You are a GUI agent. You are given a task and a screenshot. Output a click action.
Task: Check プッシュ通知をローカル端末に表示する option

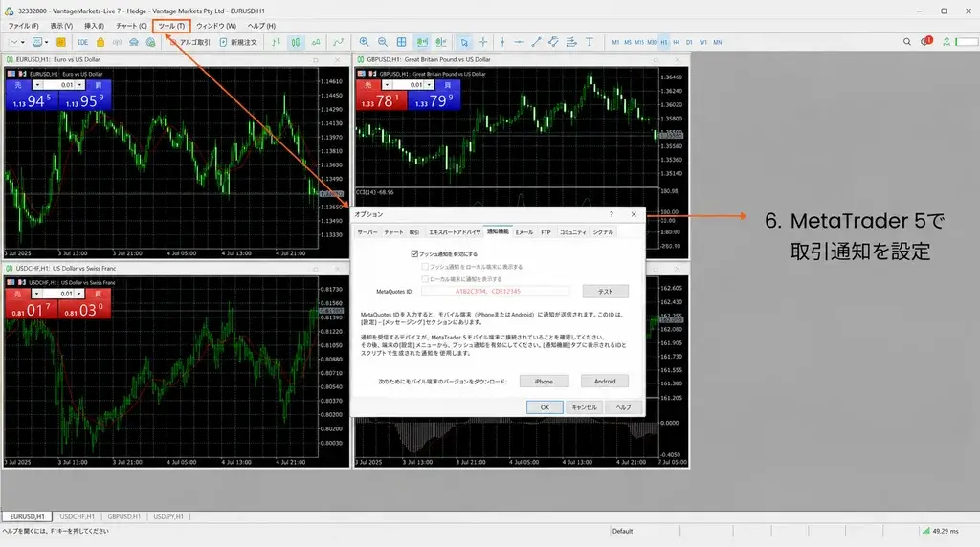425,267
